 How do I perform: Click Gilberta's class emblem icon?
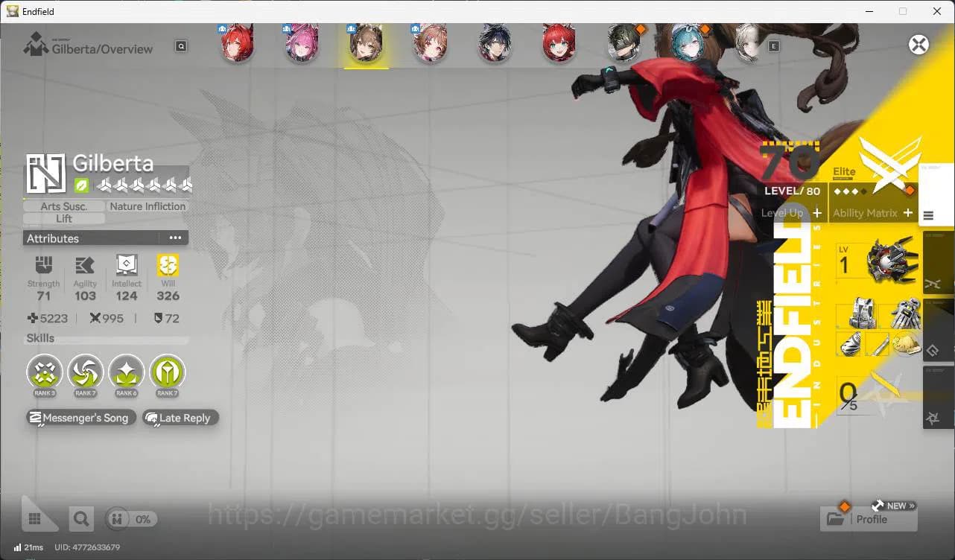(46, 174)
